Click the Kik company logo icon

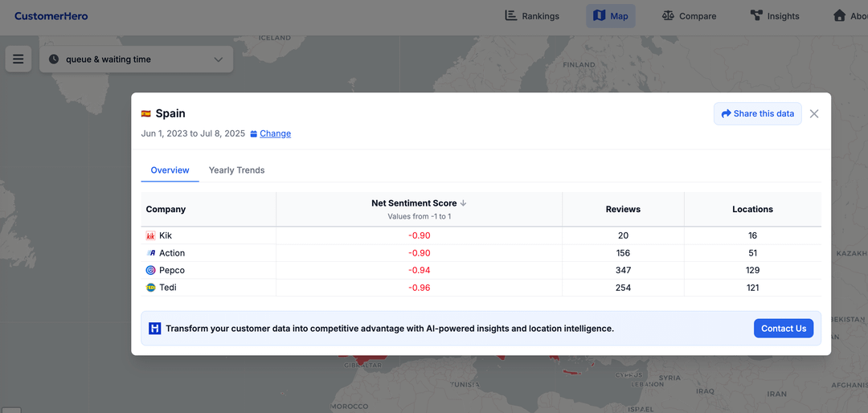[150, 236]
